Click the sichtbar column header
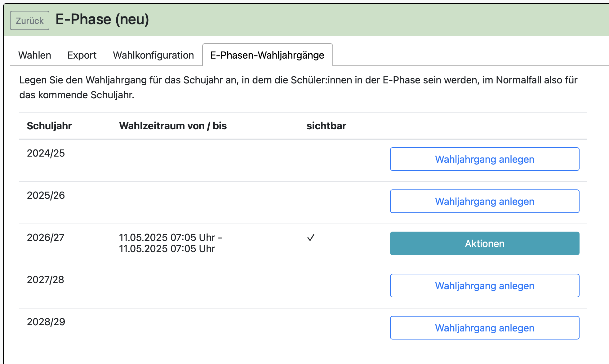609x364 pixels. click(326, 126)
